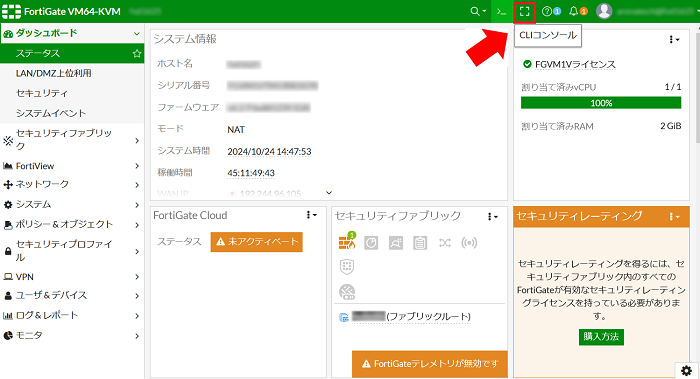Click the clipboard icon in fabric widget
Viewport: 700px width, 379px height.
[420, 243]
